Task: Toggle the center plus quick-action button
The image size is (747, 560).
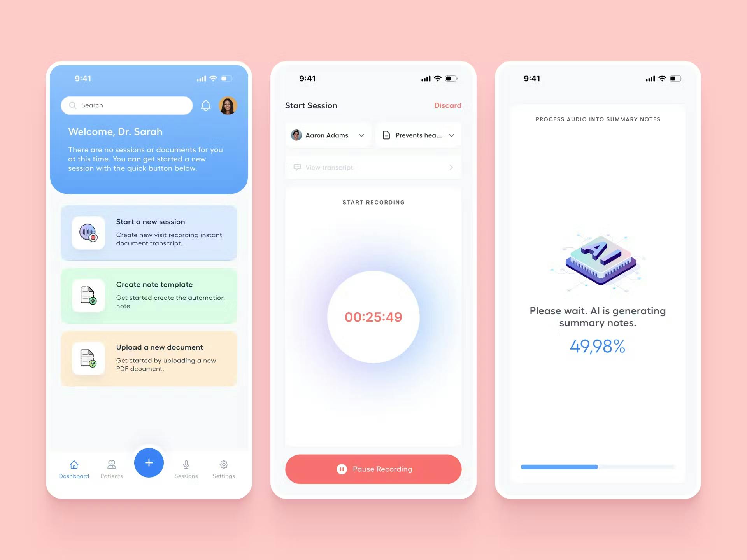Action: click(x=148, y=462)
